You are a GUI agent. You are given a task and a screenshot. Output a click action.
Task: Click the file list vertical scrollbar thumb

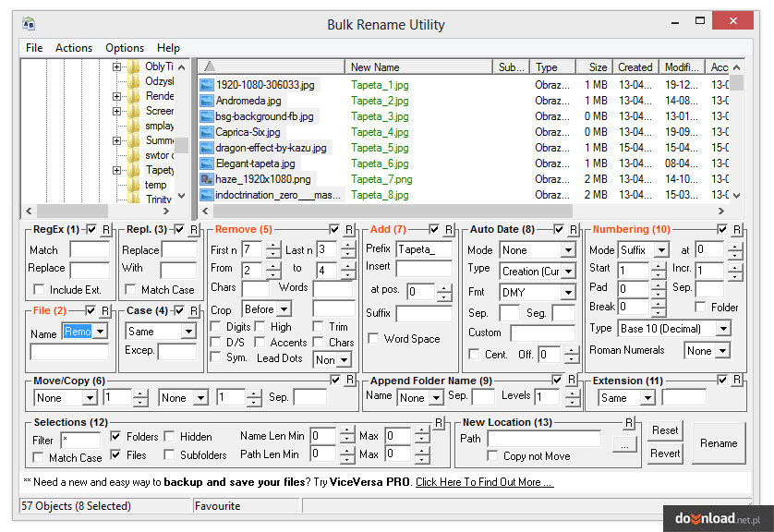click(736, 83)
